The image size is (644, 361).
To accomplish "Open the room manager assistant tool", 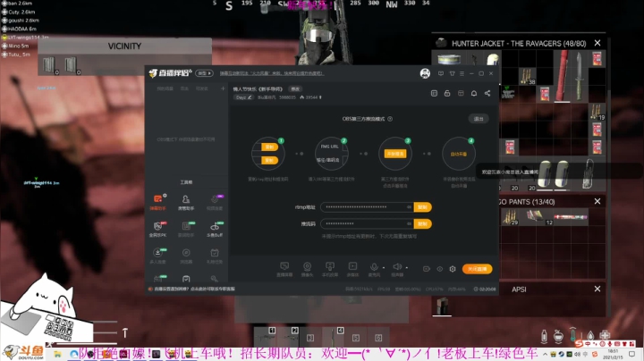I will (186, 201).
